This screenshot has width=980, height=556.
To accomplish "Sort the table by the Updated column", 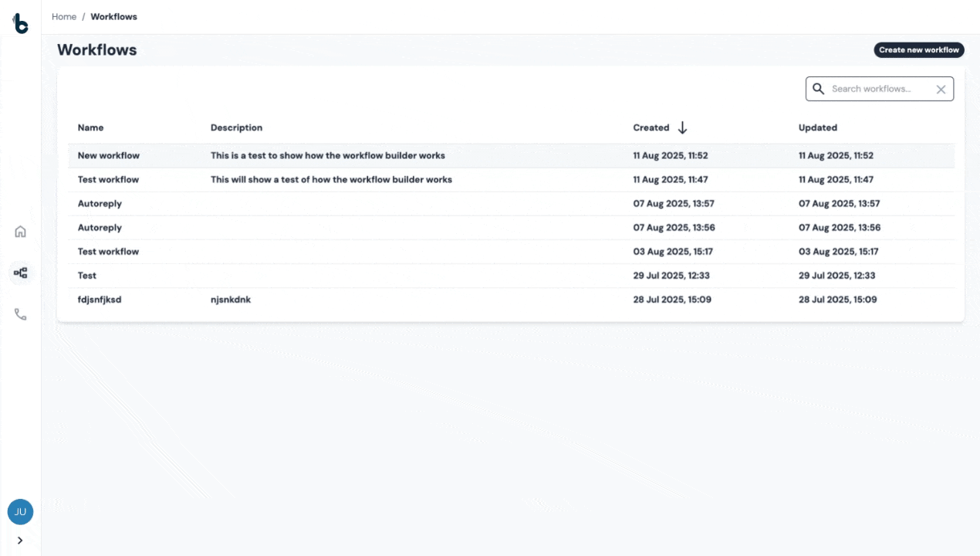I will 817,127.
